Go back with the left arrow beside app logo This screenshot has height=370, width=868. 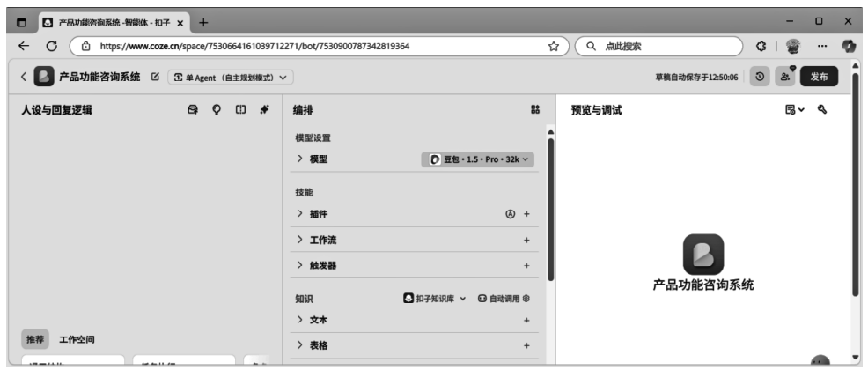23,77
